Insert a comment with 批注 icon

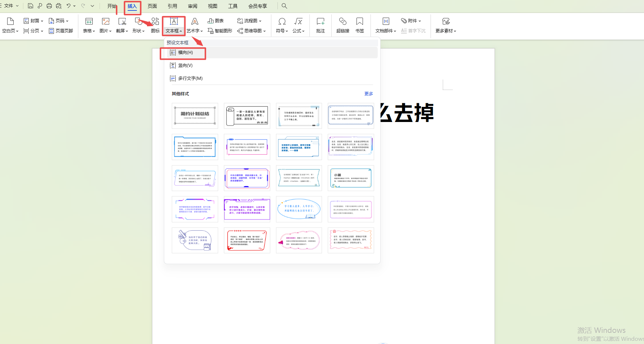point(320,25)
